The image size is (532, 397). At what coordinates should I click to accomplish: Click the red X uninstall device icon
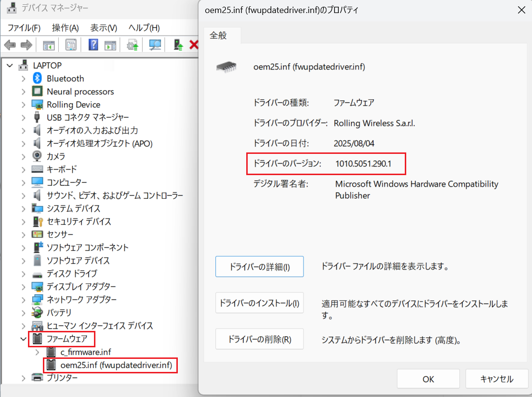(194, 45)
